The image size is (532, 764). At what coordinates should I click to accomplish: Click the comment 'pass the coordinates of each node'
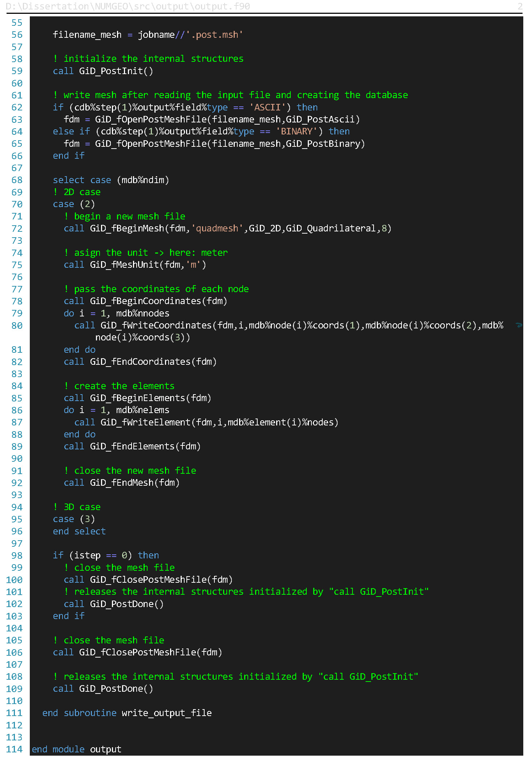[161, 289]
